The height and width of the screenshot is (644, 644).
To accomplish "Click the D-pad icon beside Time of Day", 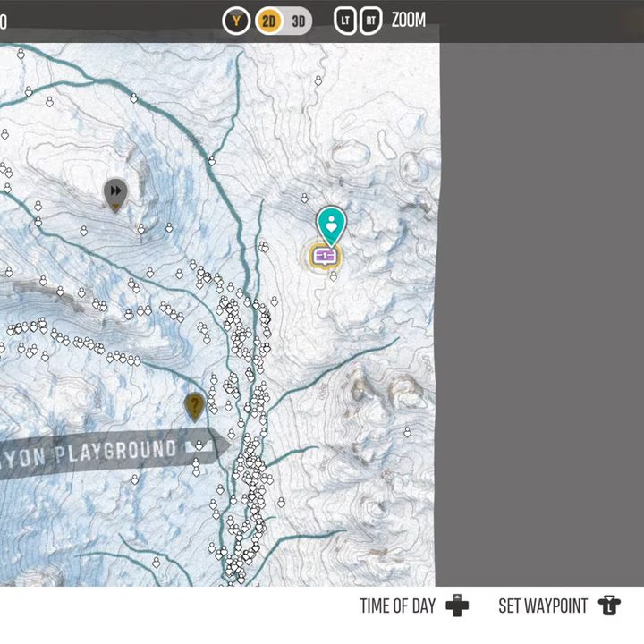I will point(457,606).
